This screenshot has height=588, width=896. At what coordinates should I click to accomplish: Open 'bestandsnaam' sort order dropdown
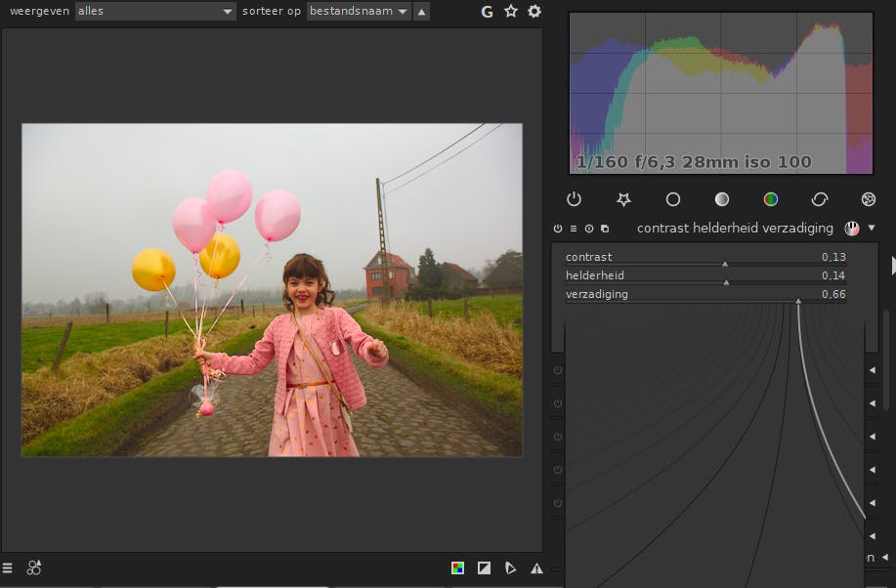coord(359,12)
